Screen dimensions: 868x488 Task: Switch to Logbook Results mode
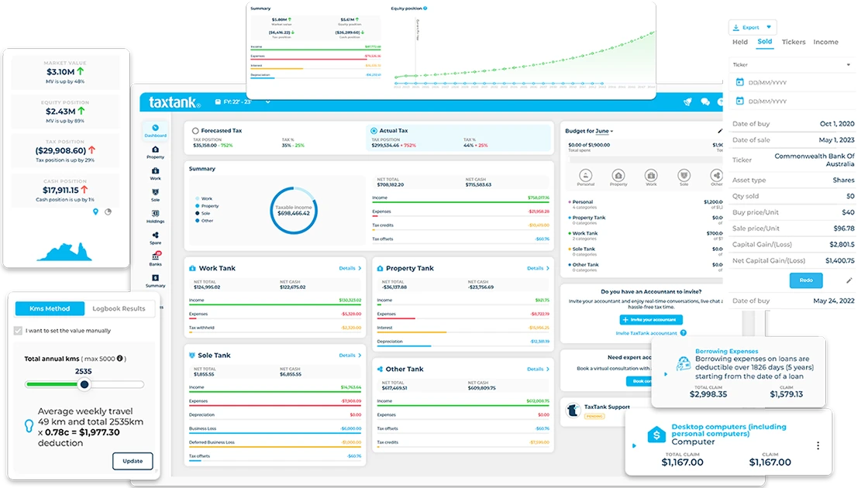pyautogui.click(x=120, y=308)
